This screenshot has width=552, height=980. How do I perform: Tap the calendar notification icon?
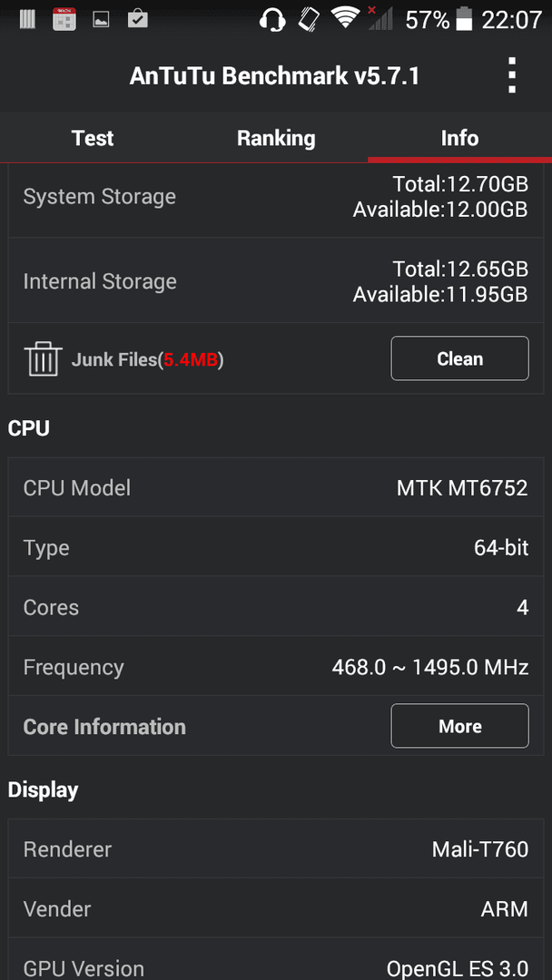pos(64,19)
